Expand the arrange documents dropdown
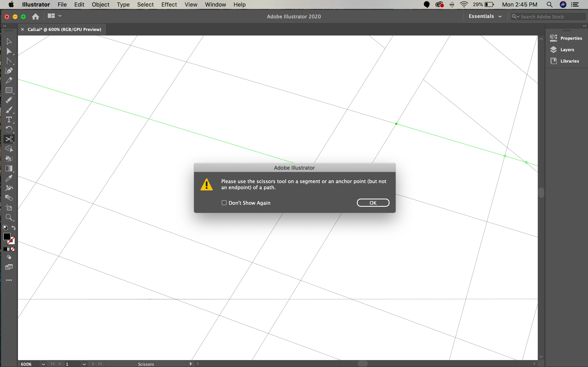588x367 pixels. pyautogui.click(x=60, y=16)
